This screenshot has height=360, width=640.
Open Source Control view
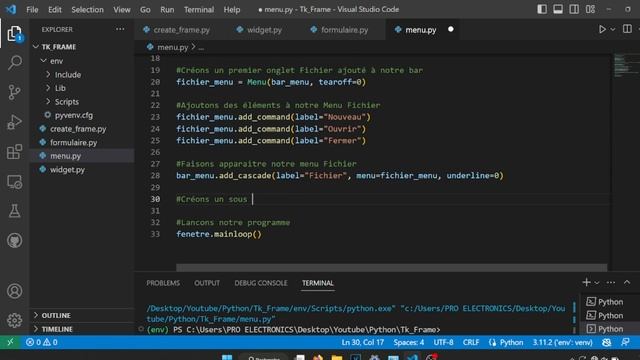[x=15, y=92]
